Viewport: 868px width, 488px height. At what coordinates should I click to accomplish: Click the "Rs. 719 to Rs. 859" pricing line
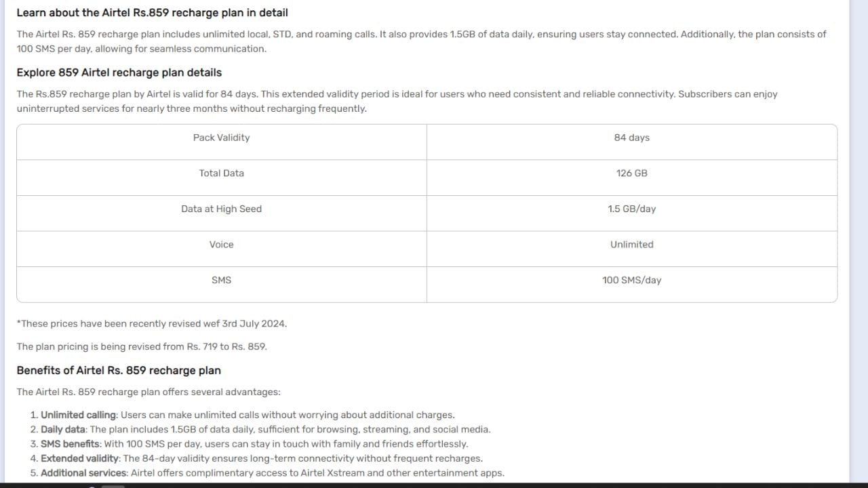(142, 347)
